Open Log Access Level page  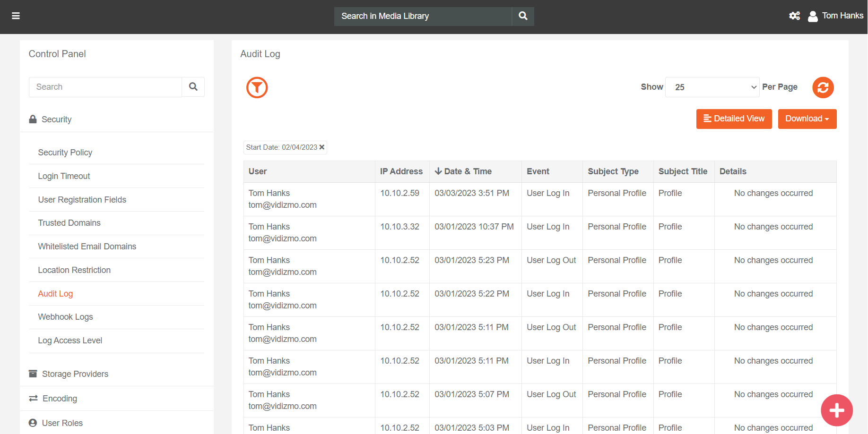(70, 340)
